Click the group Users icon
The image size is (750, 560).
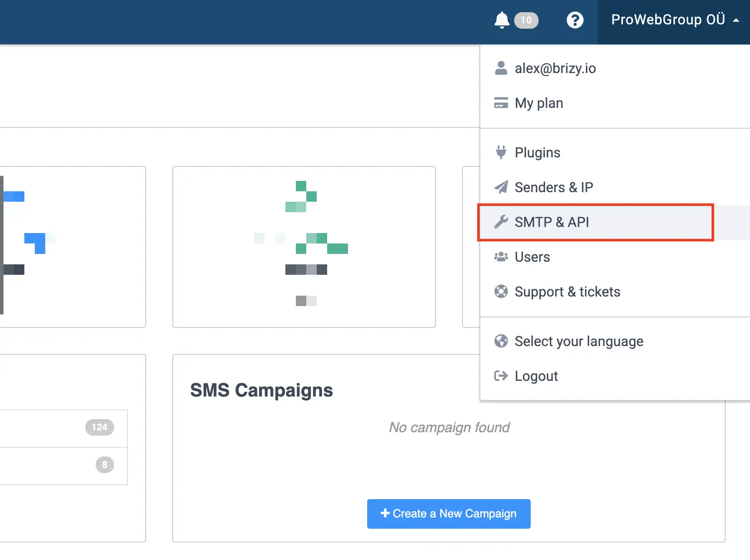click(501, 257)
